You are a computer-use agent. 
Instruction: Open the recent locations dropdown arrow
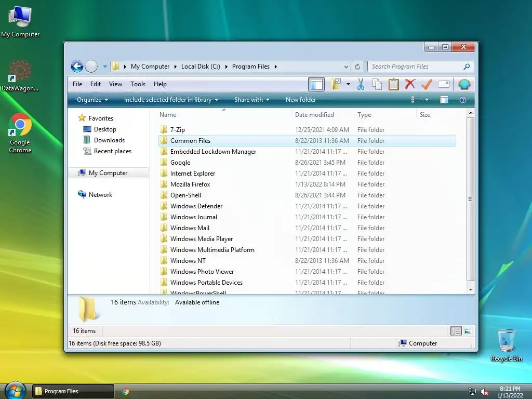(105, 66)
